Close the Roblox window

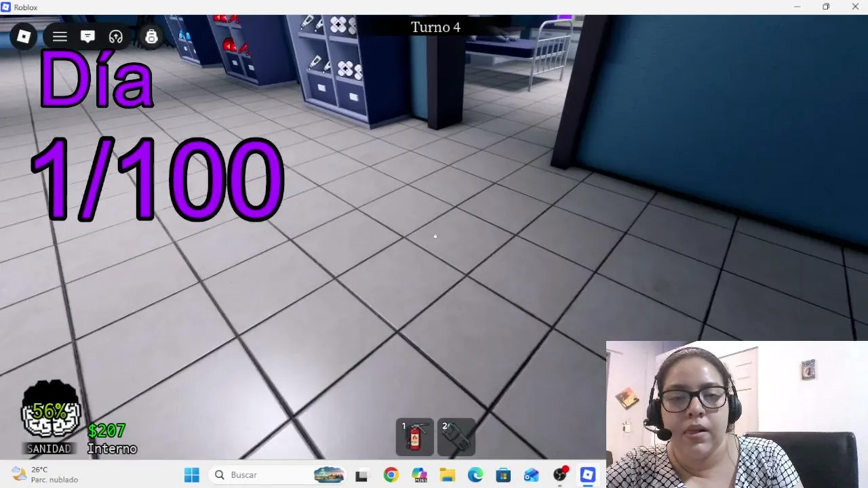[x=854, y=7]
